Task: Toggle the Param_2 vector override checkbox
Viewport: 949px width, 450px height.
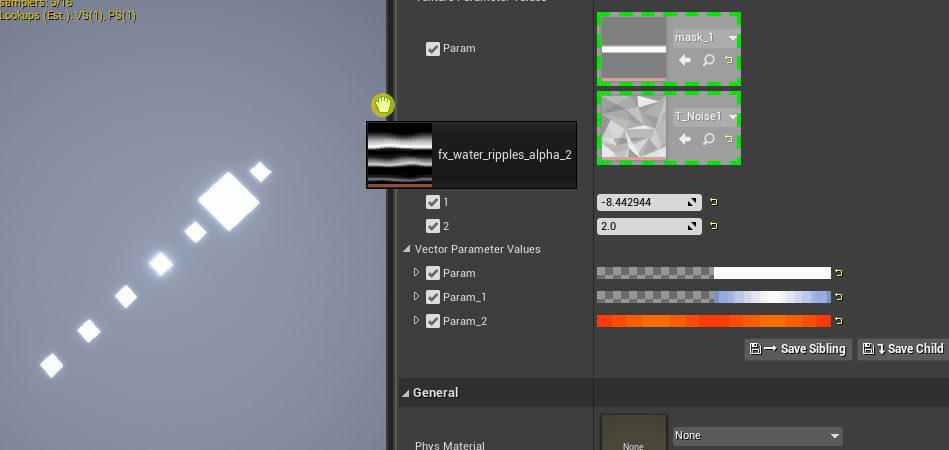Action: coord(433,321)
